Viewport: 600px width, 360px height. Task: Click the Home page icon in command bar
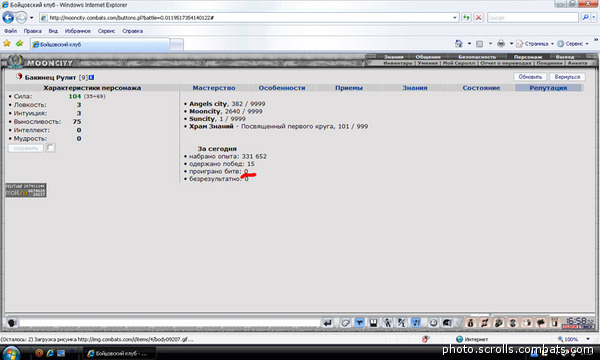459,44
